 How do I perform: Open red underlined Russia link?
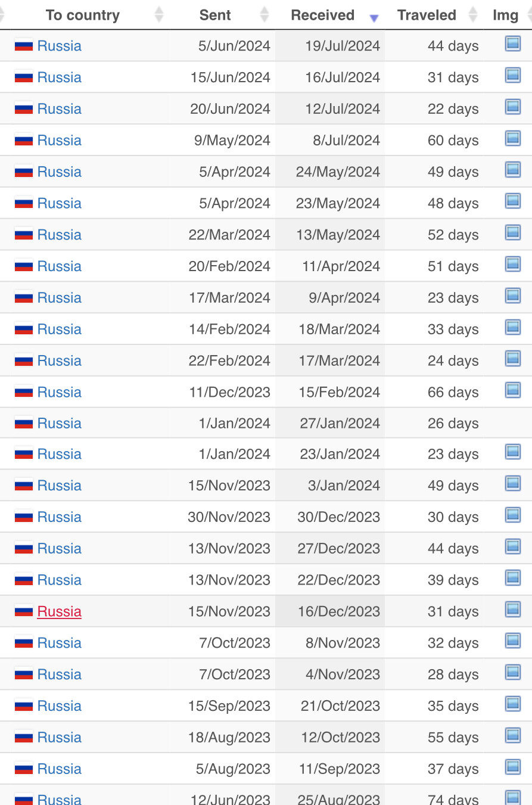[59, 612]
